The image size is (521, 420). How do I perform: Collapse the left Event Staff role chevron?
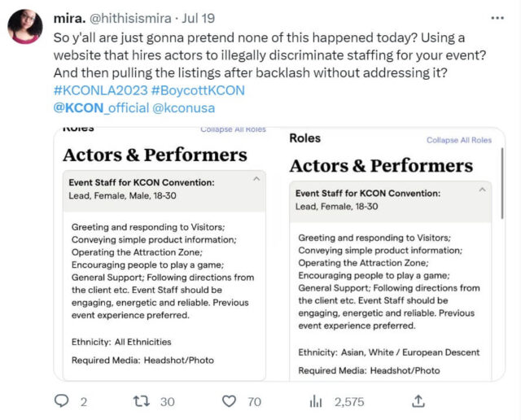(x=256, y=177)
